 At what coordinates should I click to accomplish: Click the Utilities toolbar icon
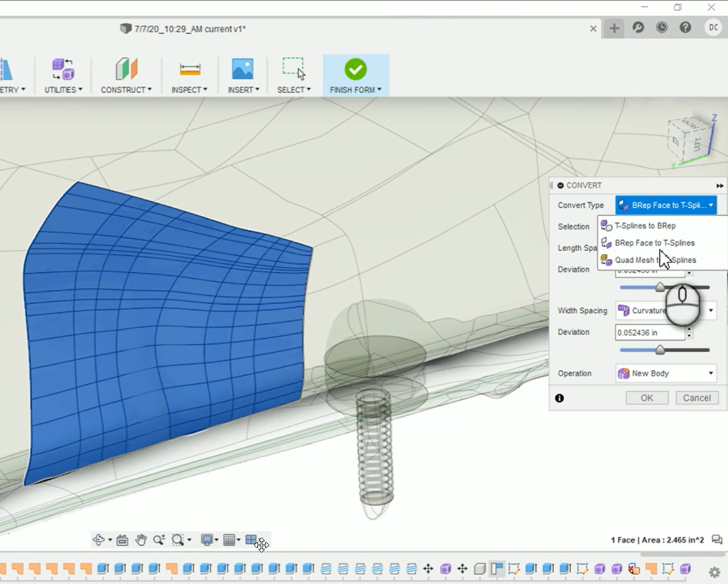click(x=63, y=69)
